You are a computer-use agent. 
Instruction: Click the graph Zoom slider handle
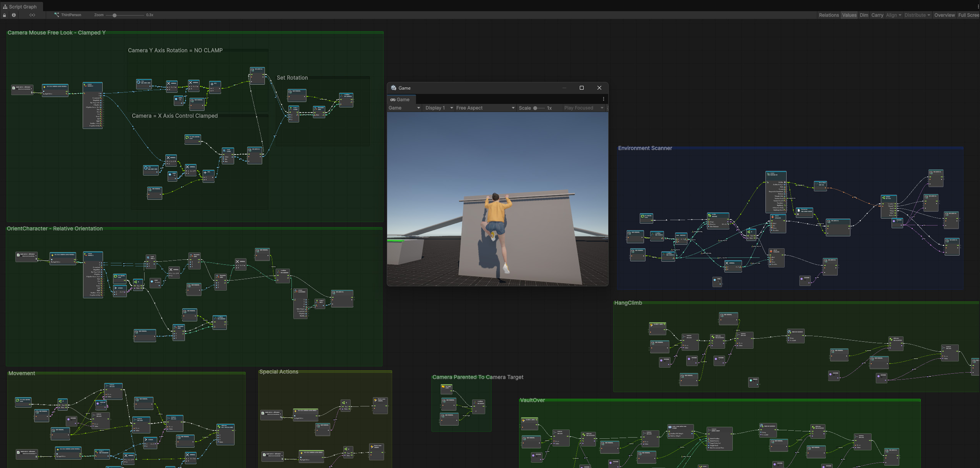point(114,15)
